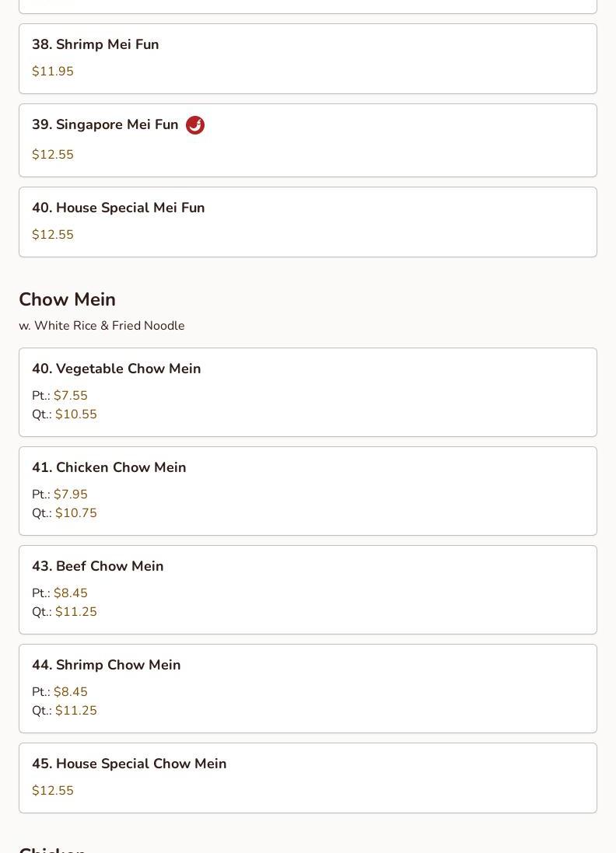Open the 39. Singapore Mei Fun item
The image size is (616, 853).
click(105, 125)
